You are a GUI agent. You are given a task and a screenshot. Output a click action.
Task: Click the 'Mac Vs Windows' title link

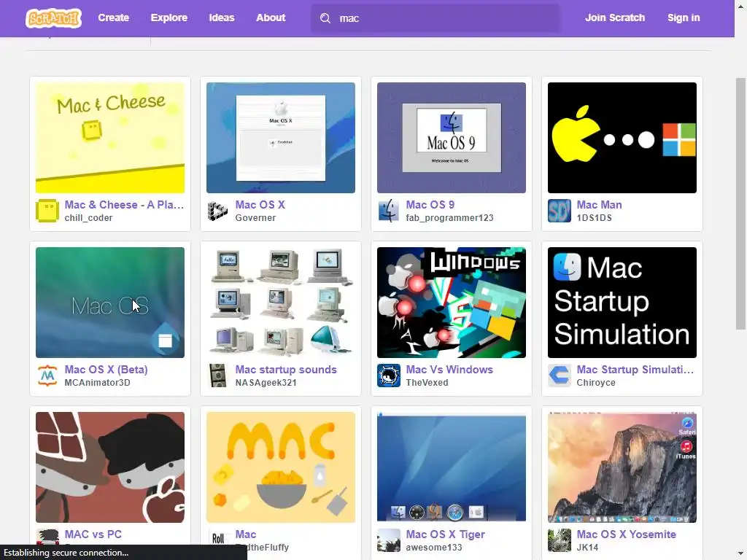[449, 370]
